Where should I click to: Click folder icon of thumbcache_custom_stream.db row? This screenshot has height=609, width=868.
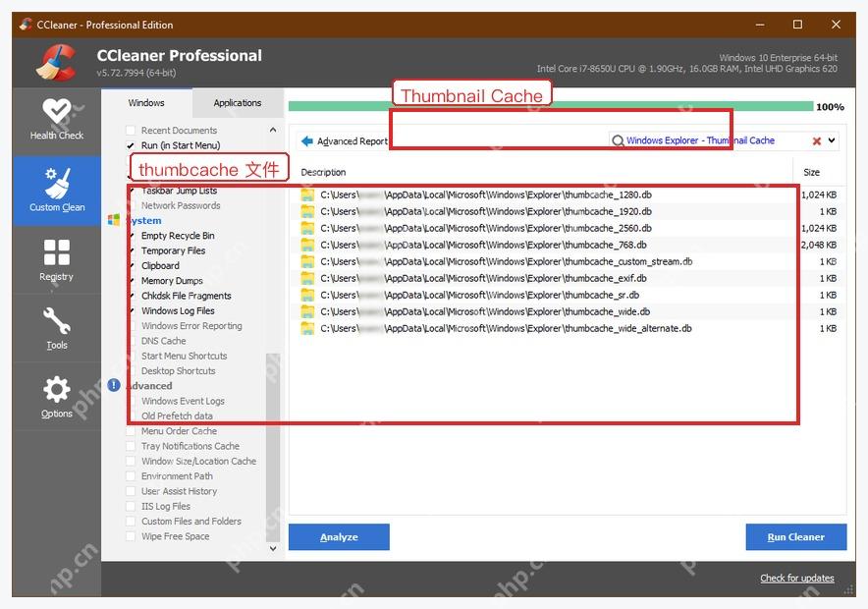pos(307,261)
